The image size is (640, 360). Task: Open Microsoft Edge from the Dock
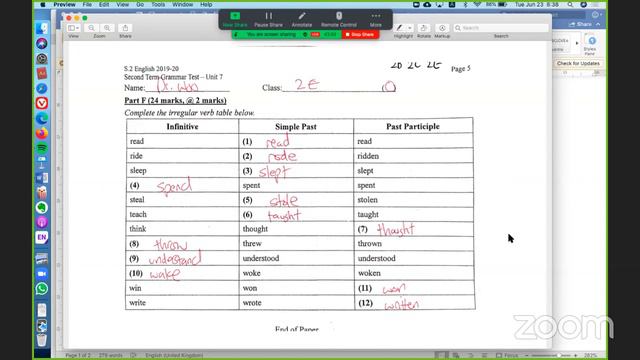click(42, 118)
